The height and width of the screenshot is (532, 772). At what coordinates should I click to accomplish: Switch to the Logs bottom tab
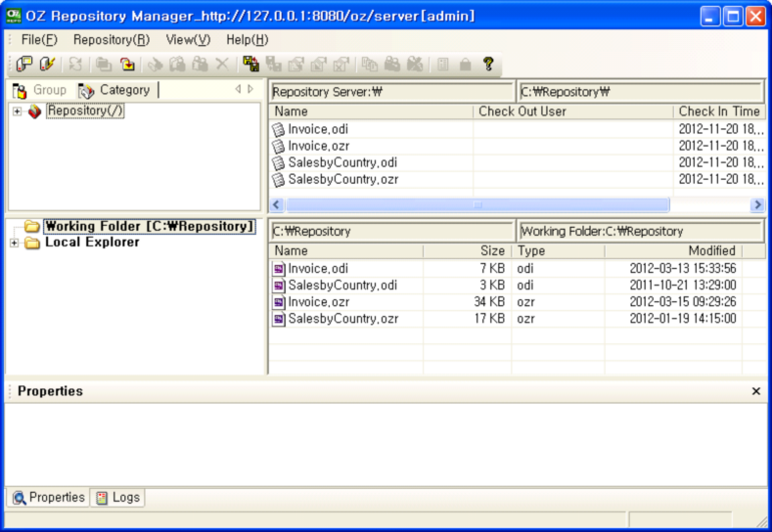point(118,498)
